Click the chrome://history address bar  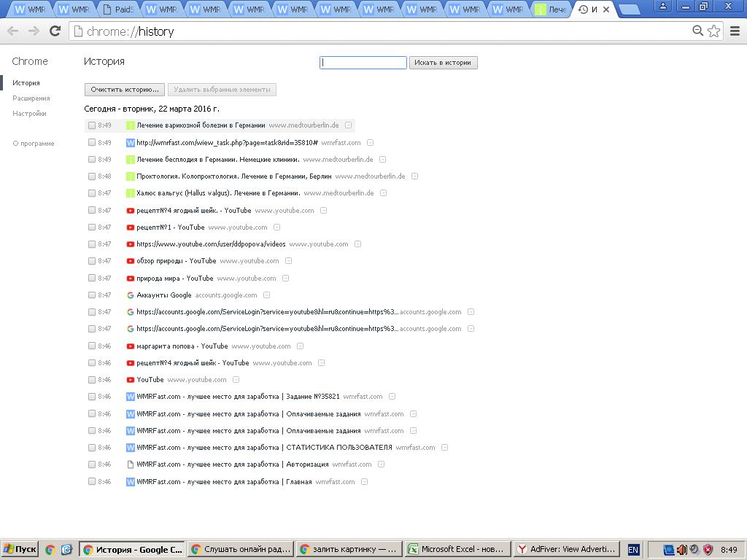tap(381, 31)
